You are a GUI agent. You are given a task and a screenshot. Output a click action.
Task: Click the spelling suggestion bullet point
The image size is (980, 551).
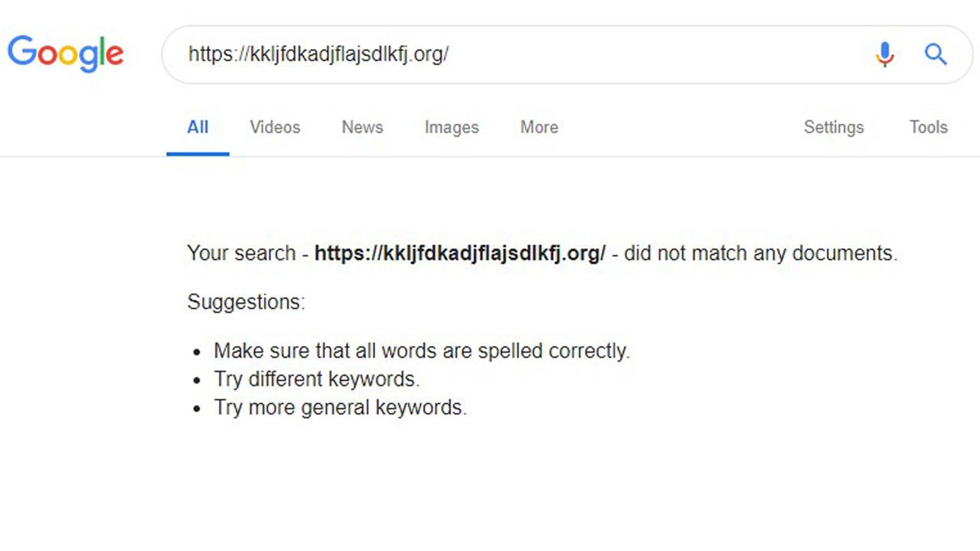click(x=422, y=350)
